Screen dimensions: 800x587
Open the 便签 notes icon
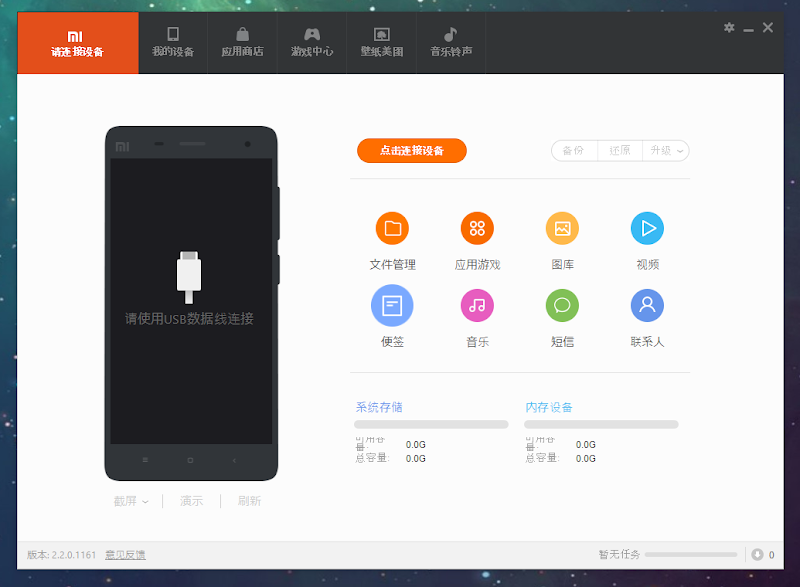pyautogui.click(x=392, y=305)
